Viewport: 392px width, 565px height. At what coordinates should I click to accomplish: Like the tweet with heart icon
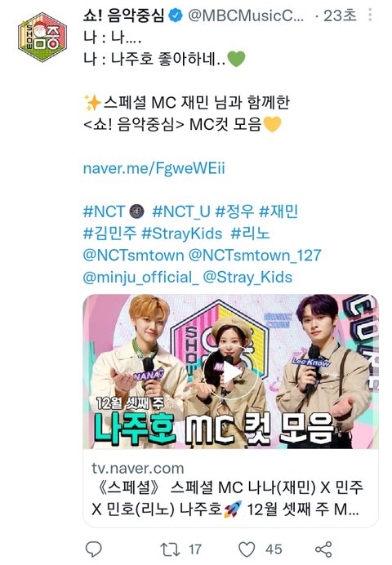coord(247,549)
